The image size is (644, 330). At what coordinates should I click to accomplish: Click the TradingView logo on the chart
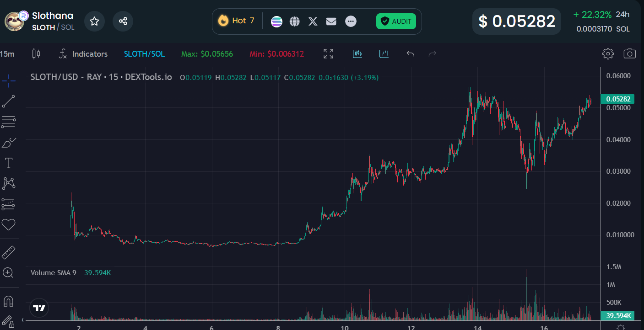click(40, 308)
